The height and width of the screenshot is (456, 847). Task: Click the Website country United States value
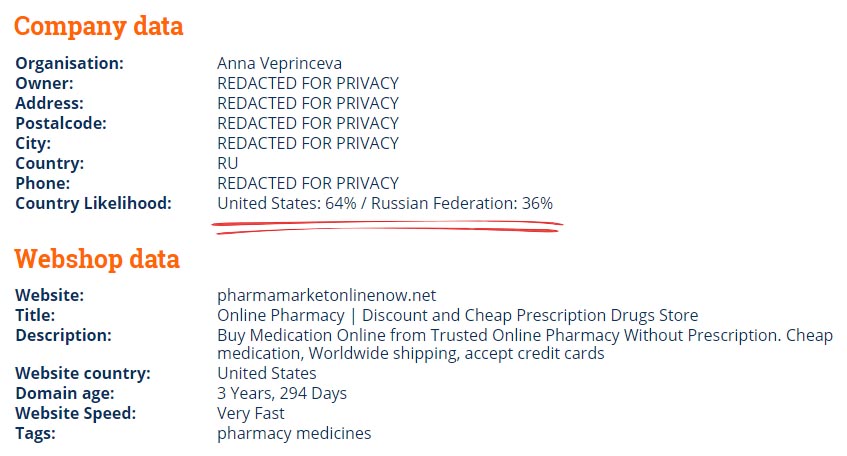tap(267, 373)
